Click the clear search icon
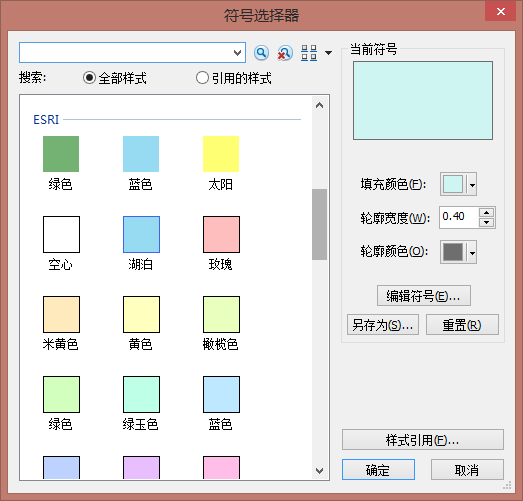 [285, 53]
